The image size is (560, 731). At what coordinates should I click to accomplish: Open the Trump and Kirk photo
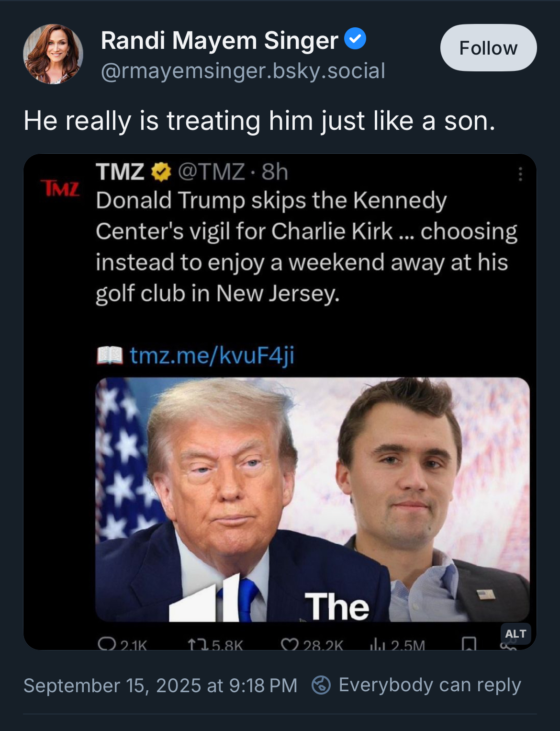click(312, 499)
